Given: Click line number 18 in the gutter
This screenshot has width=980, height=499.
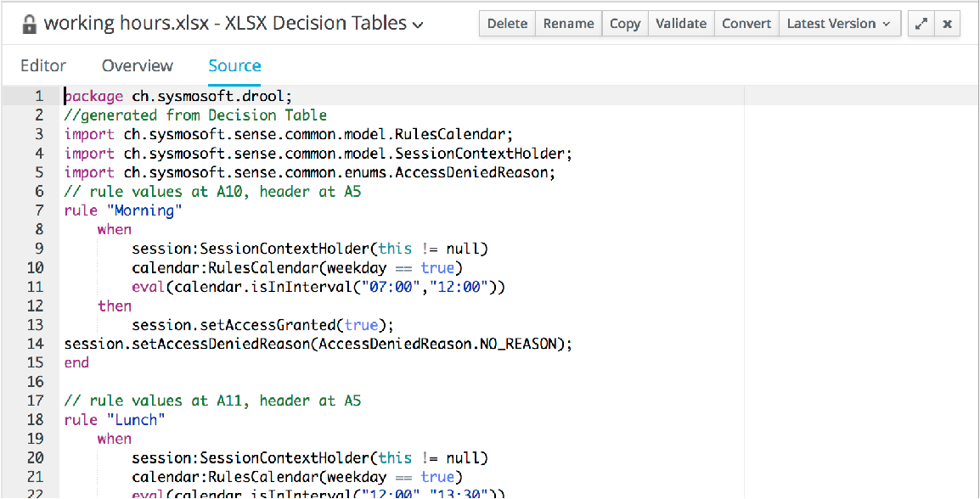Looking at the screenshot, I should pyautogui.click(x=36, y=419).
